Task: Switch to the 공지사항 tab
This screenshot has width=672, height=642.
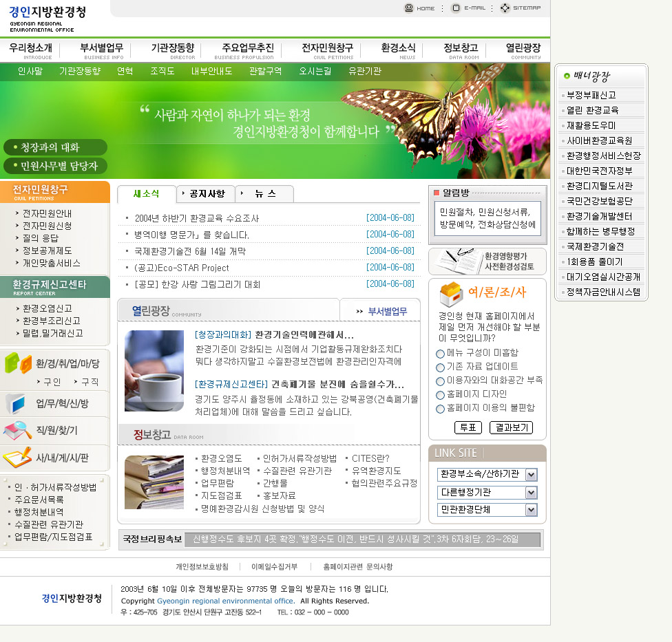Action: point(207,194)
